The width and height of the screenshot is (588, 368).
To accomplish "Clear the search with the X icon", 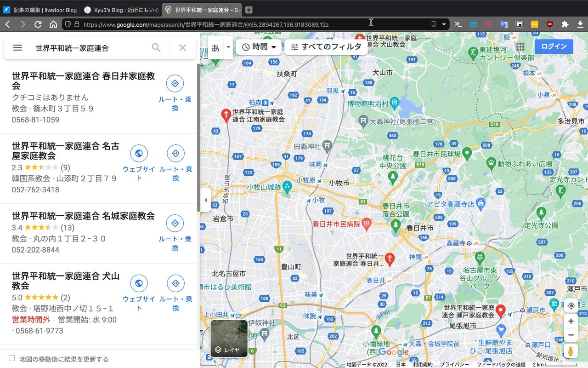I will [182, 47].
